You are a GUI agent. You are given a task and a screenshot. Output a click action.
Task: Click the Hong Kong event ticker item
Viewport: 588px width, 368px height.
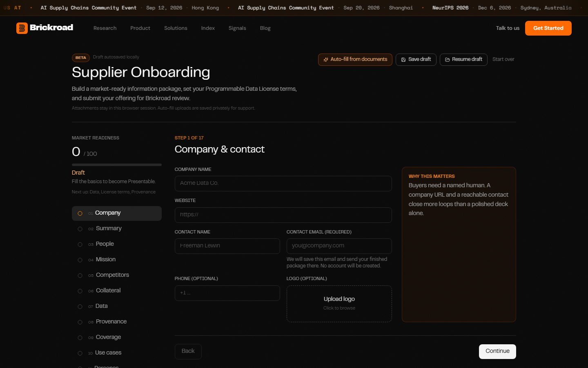130,8
